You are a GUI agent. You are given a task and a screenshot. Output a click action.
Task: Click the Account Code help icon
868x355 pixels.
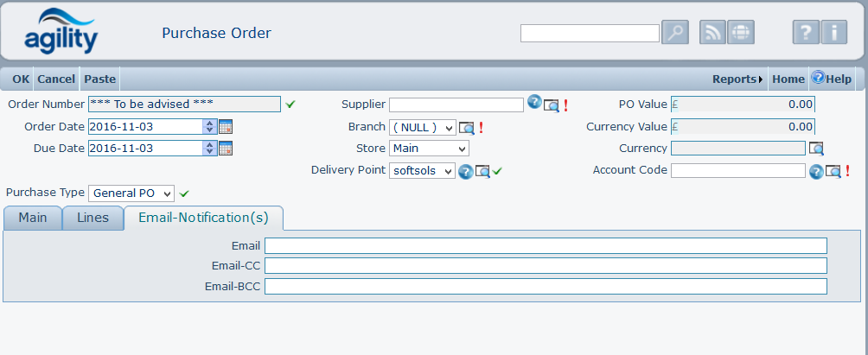815,171
